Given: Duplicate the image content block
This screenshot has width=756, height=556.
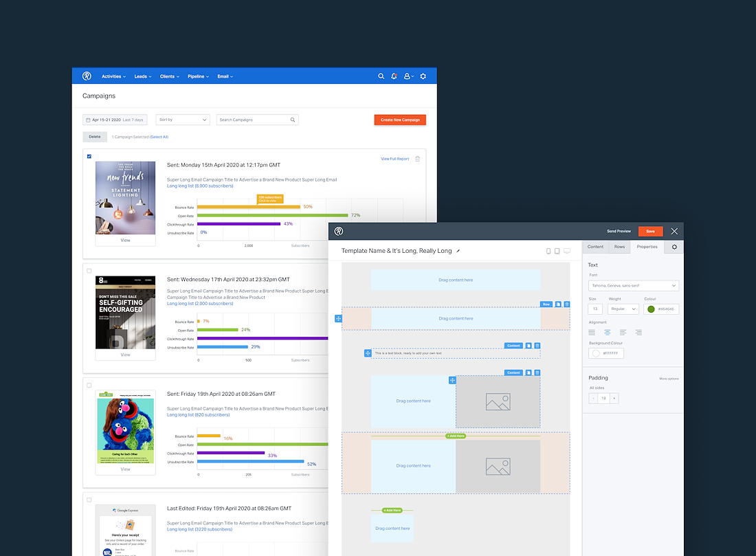Looking at the screenshot, I should pyautogui.click(x=529, y=372).
